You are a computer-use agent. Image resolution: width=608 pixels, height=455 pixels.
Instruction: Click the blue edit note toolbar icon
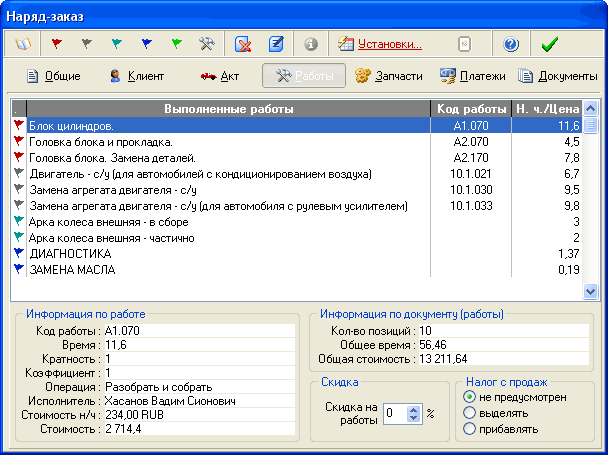coord(276,44)
